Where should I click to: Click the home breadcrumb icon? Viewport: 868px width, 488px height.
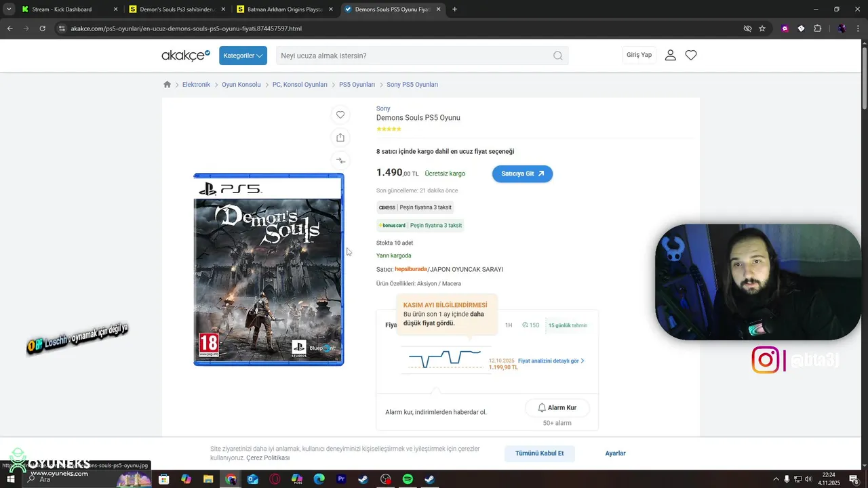pos(167,85)
